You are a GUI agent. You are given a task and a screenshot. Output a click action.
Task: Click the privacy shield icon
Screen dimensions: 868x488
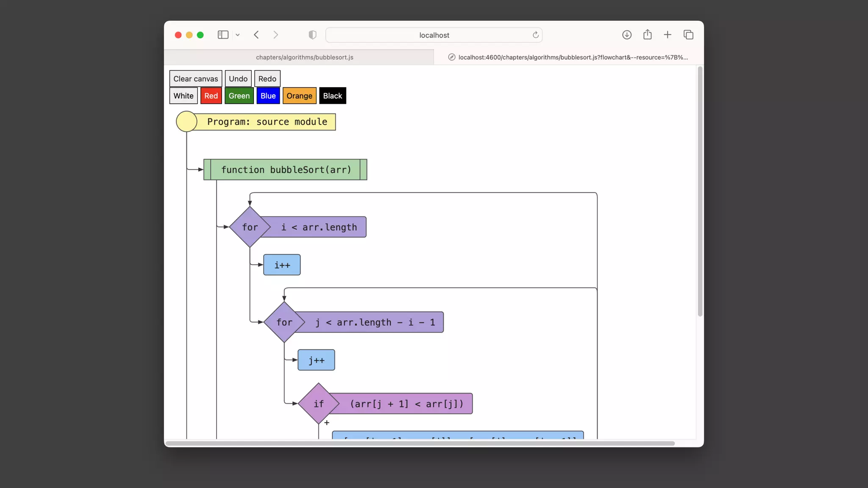312,35
